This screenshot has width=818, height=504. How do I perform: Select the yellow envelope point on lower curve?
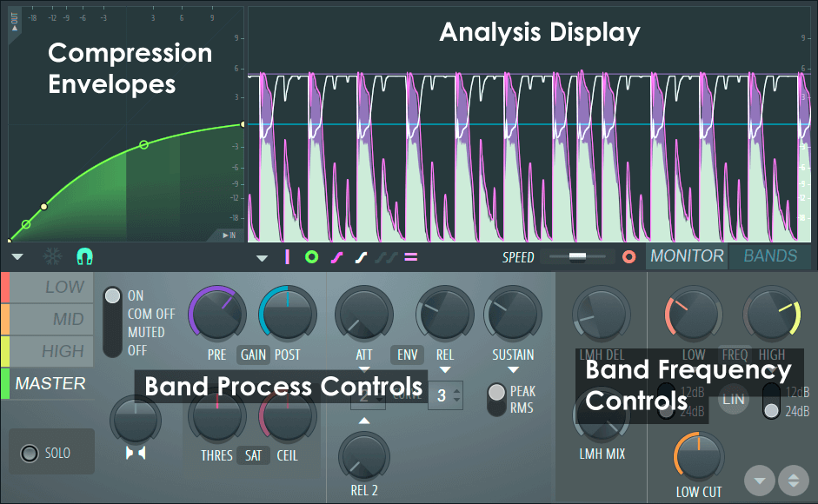(43, 207)
